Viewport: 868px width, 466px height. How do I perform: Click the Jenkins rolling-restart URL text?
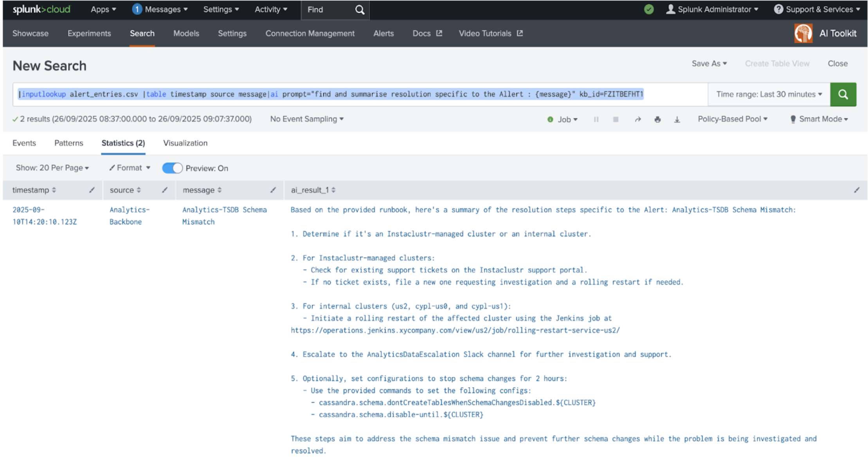click(x=455, y=330)
